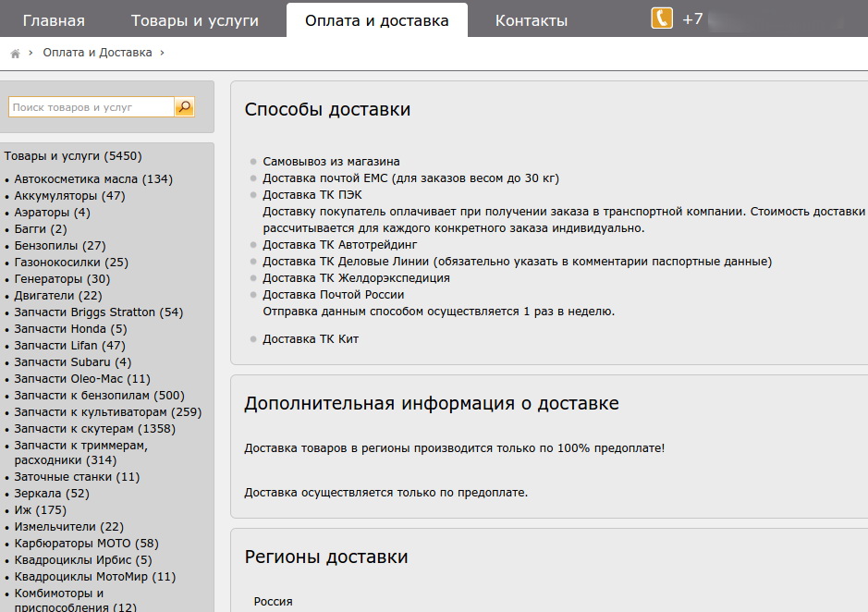The width and height of the screenshot is (868, 612).
Task: Open Товары и услуги (5450) category
Action: tap(73, 156)
